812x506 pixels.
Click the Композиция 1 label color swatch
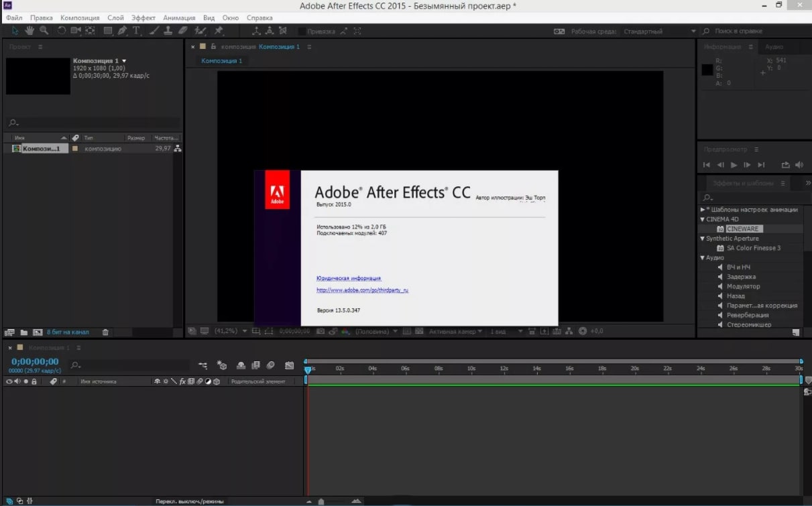coord(75,148)
